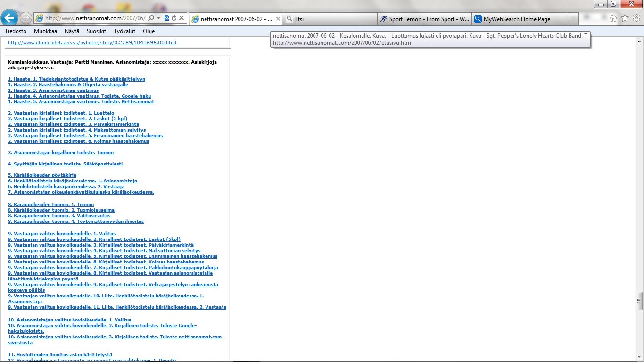Image resolution: width=644 pixels, height=362 pixels.
Task: Toggle the Compatibility View icon
Action: pyautogui.click(x=166, y=18)
